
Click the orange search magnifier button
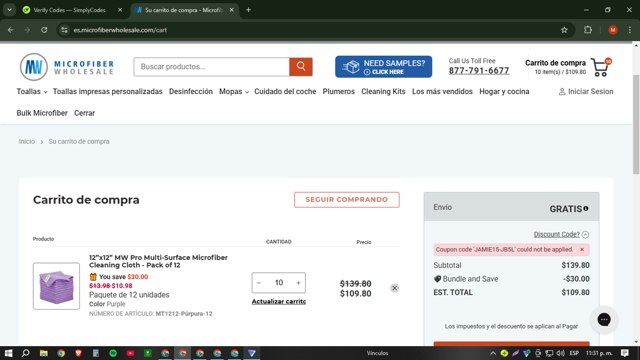click(x=301, y=67)
